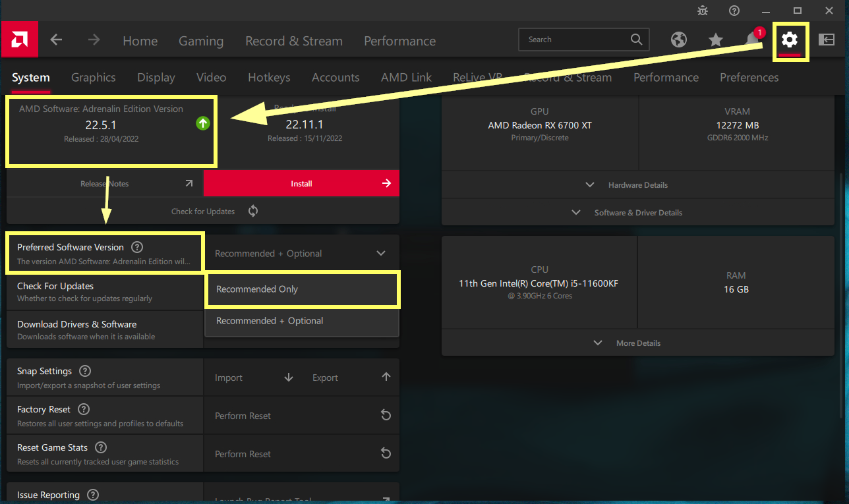849x504 pixels.
Task: Click the Download Drivers & Software row
Action: coord(105,330)
